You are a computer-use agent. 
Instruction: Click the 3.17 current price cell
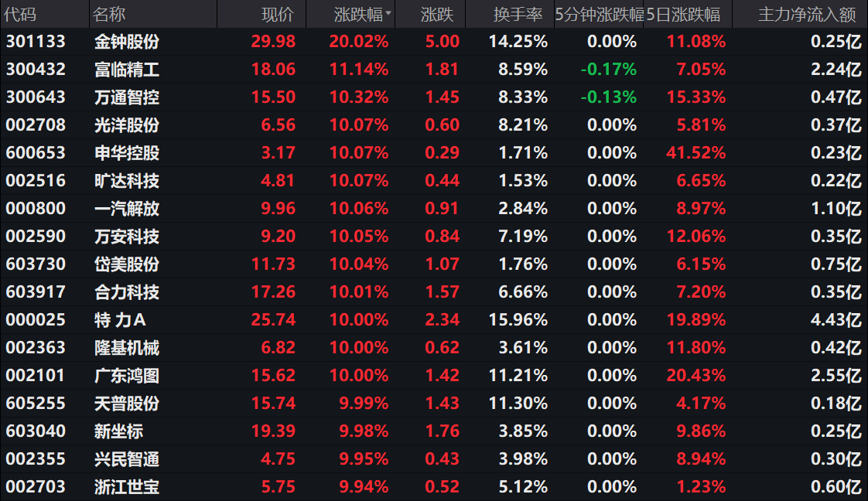click(279, 152)
